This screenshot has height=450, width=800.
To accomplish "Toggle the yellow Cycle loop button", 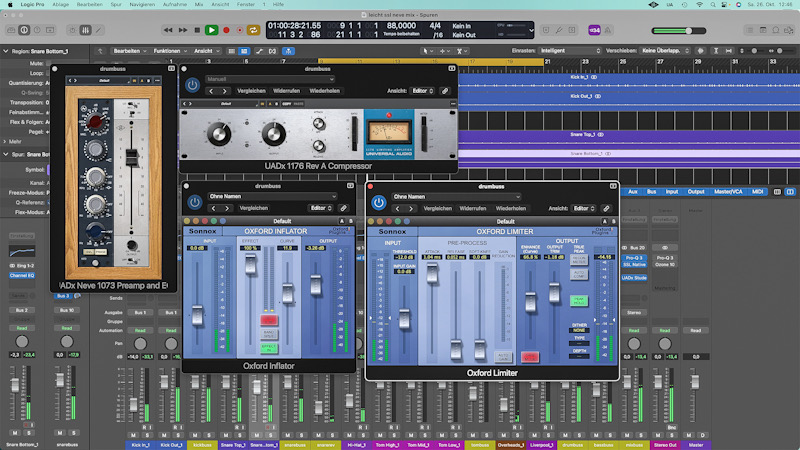I will [253, 30].
